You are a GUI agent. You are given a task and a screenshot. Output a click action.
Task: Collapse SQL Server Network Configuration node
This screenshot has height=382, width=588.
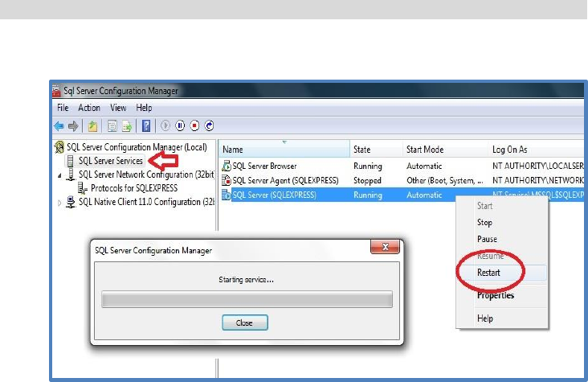coord(59,175)
